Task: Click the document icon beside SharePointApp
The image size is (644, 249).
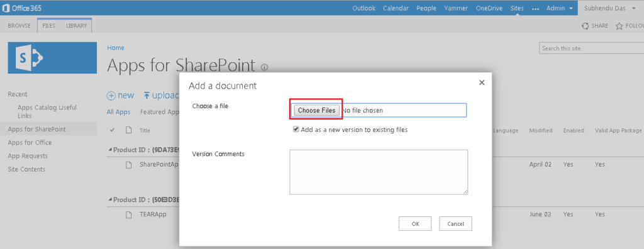Action: click(x=128, y=165)
